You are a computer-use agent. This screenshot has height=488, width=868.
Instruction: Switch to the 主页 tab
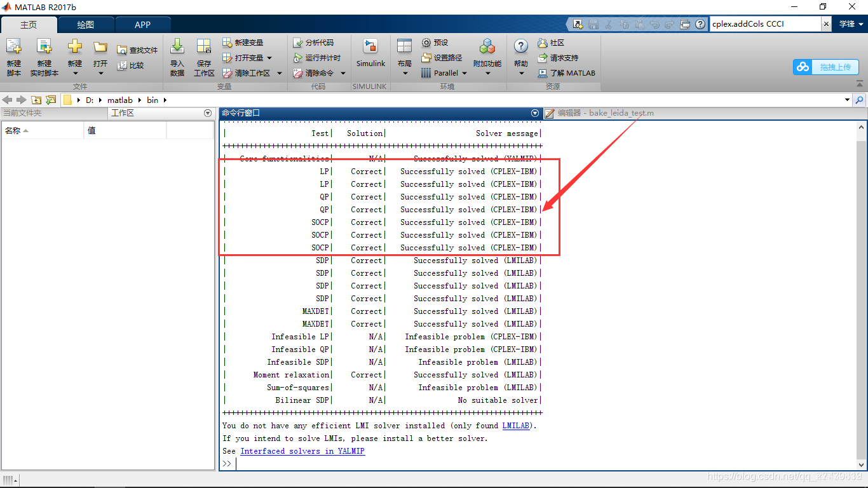(29, 25)
